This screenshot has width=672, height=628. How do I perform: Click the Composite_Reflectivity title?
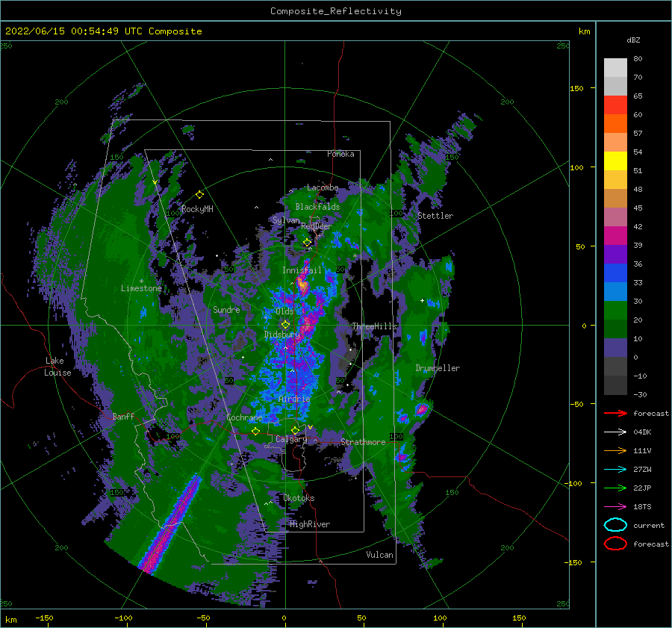[336, 11]
